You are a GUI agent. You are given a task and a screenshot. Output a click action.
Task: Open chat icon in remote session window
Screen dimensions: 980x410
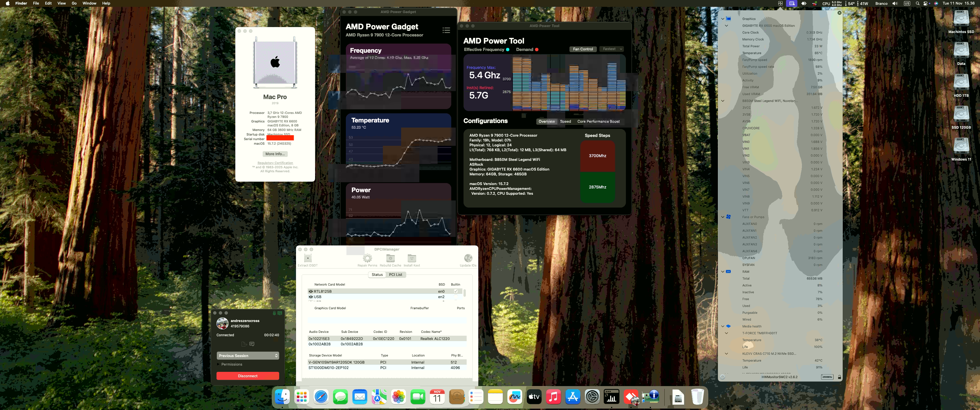tap(252, 344)
